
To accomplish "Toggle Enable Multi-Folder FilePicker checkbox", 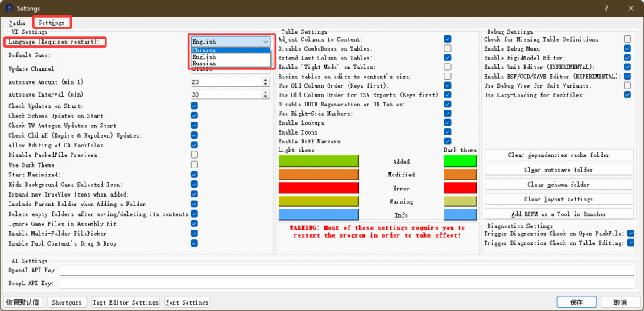I will click(x=194, y=234).
